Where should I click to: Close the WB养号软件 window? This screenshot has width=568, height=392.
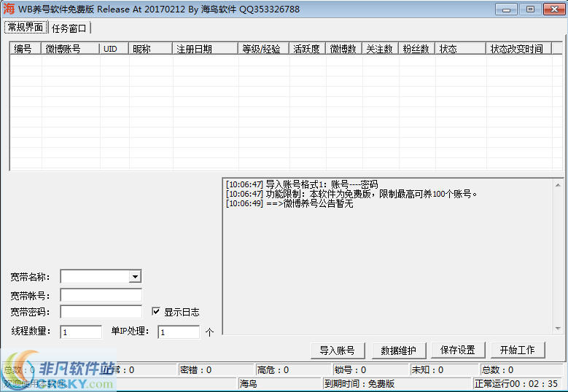554,9
